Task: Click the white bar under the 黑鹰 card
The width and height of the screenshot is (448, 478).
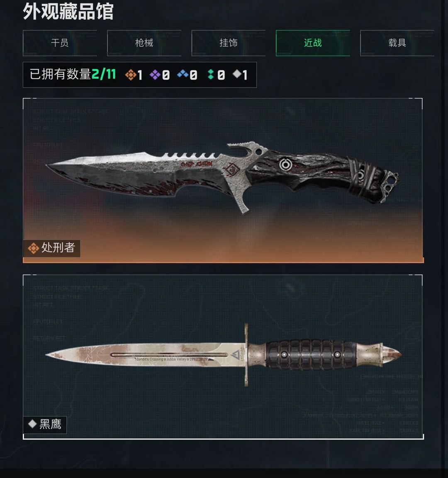Action: click(x=223, y=438)
